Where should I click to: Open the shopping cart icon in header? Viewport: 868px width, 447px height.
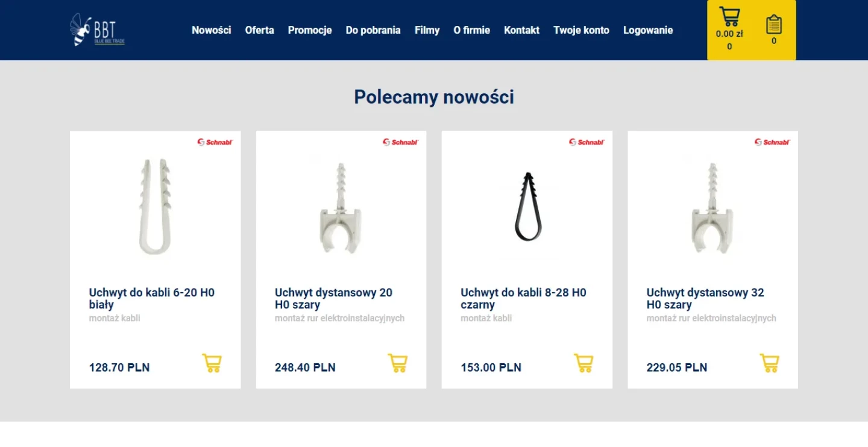point(729,16)
